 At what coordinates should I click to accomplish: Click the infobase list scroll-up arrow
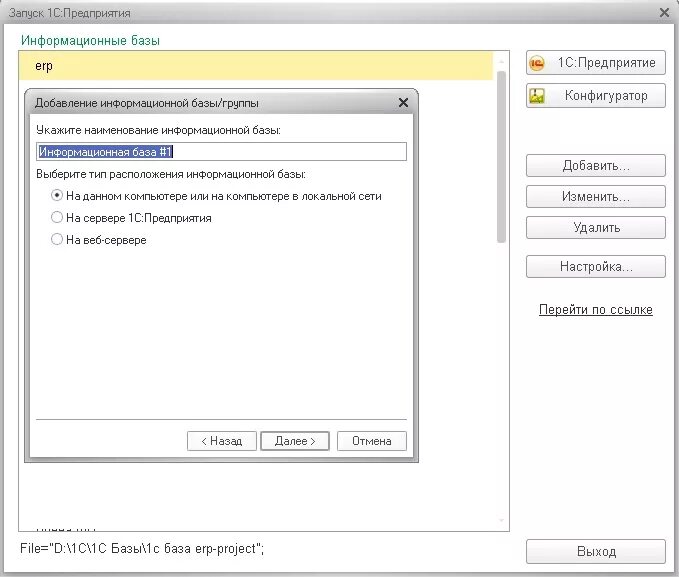pyautogui.click(x=501, y=61)
